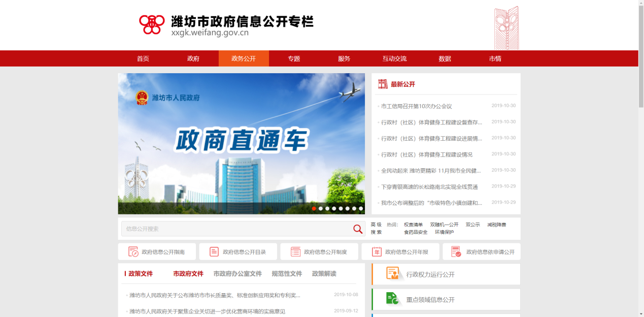This screenshot has height=317, width=644.
Task: Open the 政务公开 navigation menu
Action: point(244,58)
